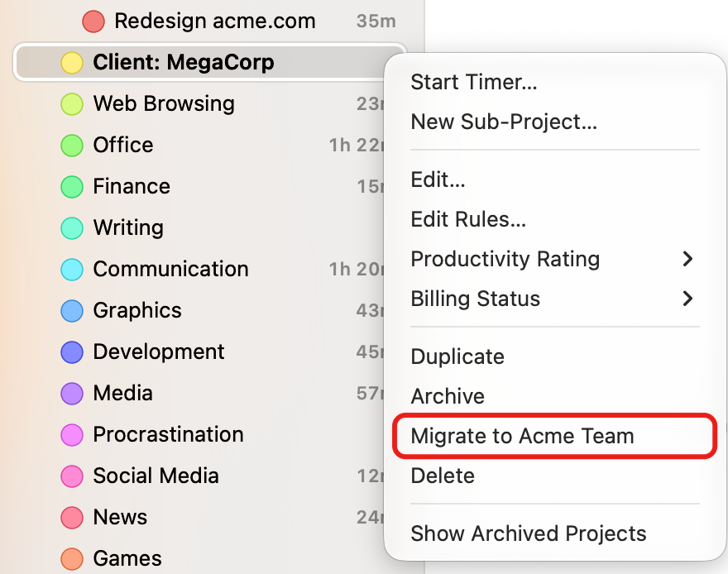Choose Show Archived Projects

click(555, 533)
